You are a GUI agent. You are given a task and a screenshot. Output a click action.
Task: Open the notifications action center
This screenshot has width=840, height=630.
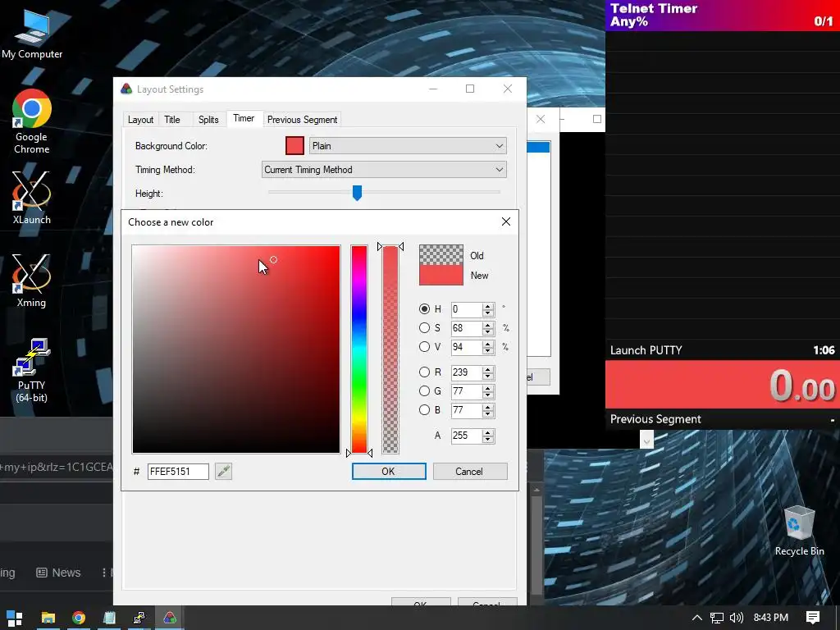(x=813, y=618)
